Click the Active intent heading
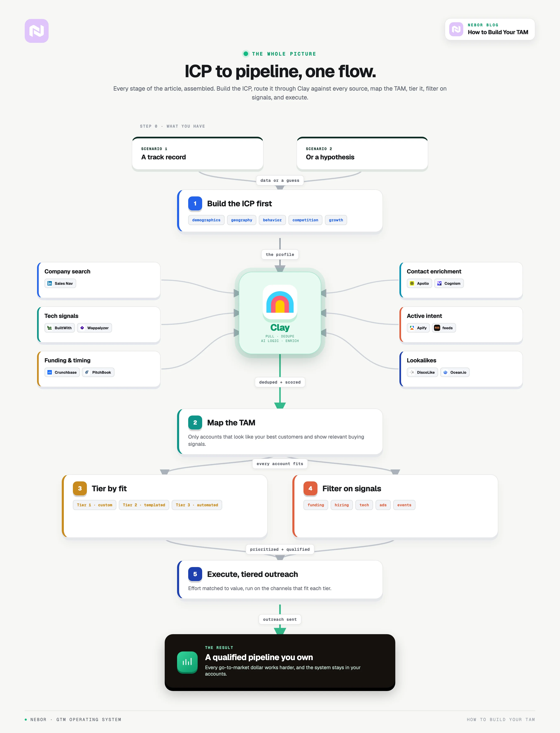The image size is (560, 733). pos(424,316)
